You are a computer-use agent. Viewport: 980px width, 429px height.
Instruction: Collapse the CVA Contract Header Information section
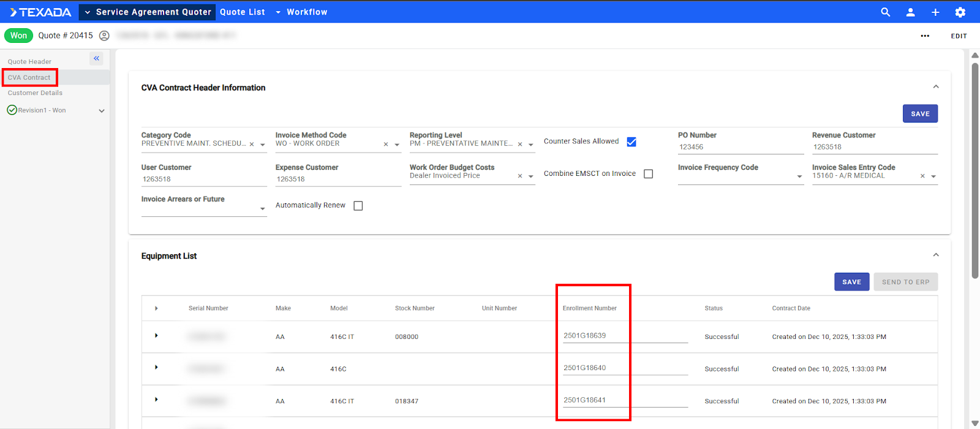[x=935, y=87]
